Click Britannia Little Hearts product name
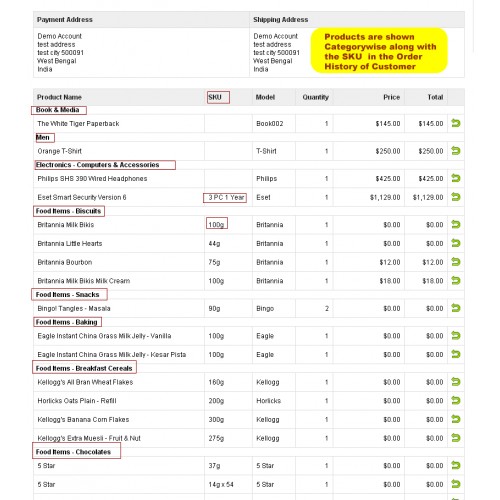Screen dimensions: 500x500 pyautogui.click(x=70, y=244)
